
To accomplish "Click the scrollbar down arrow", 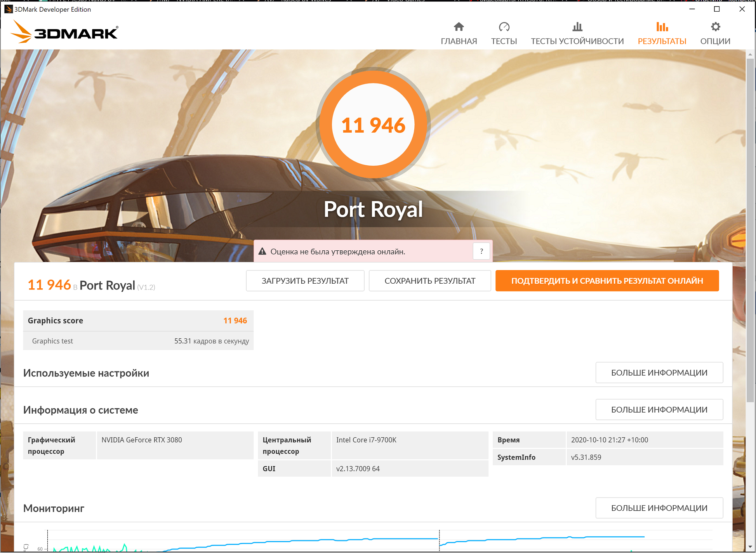I will [750, 547].
